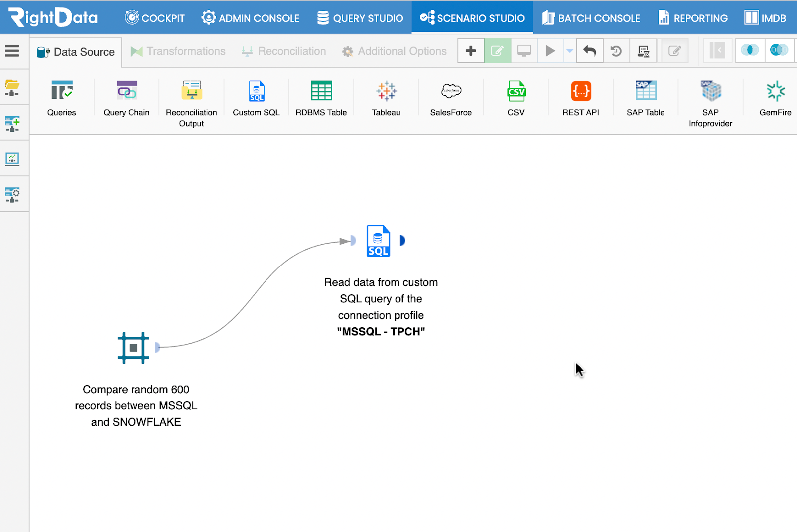Toggle the venn diagram comparison view
Viewport: 797px width, 532px height.
point(750,51)
